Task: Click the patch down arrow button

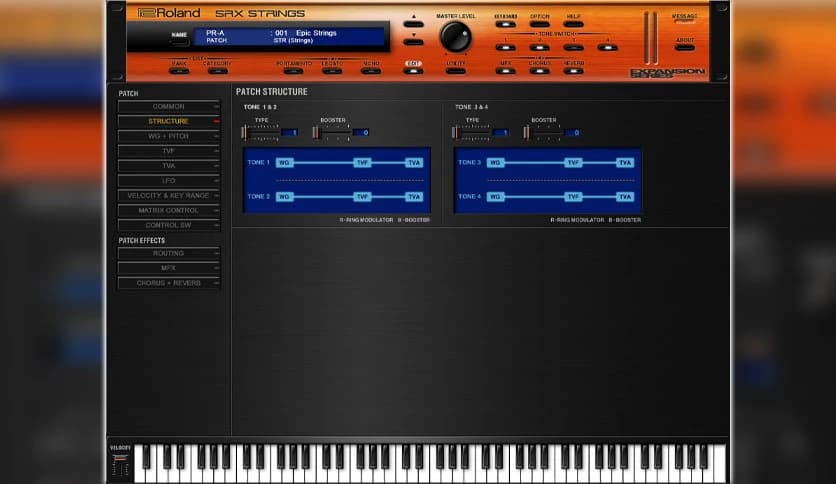Action: pos(413,42)
